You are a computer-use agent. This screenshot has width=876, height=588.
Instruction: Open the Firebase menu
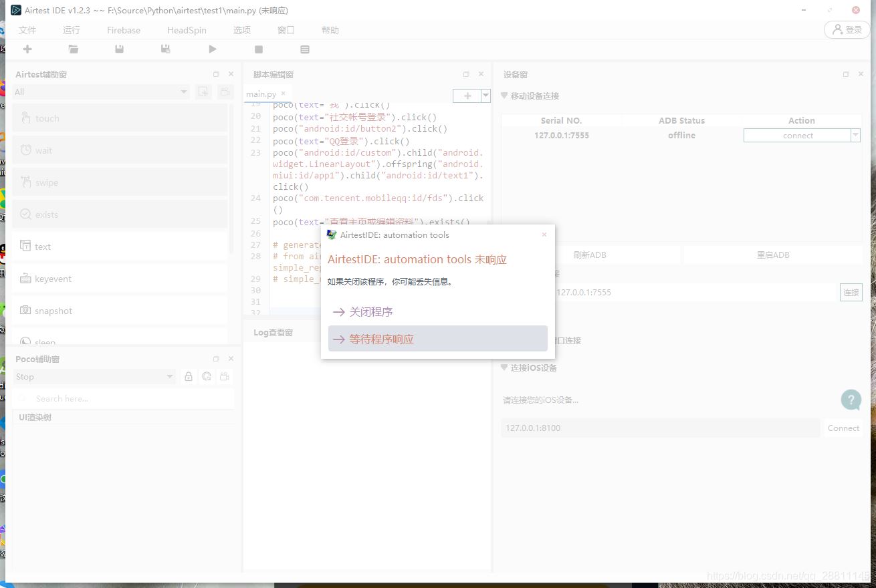124,30
